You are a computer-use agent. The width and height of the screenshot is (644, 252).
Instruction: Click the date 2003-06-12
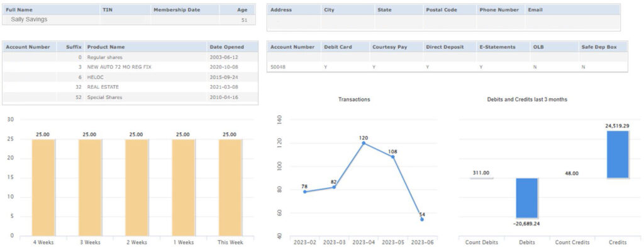tap(224, 57)
